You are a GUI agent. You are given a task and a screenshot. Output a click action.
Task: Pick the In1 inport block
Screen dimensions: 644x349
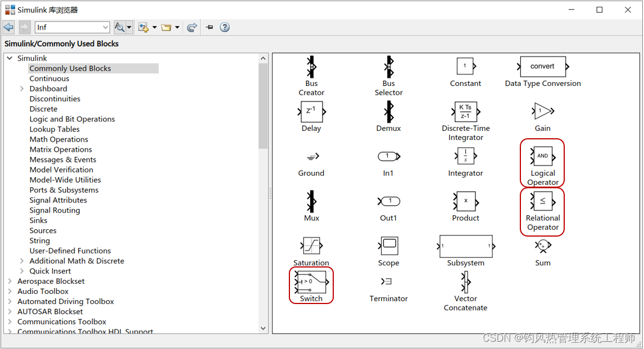pyautogui.click(x=388, y=156)
